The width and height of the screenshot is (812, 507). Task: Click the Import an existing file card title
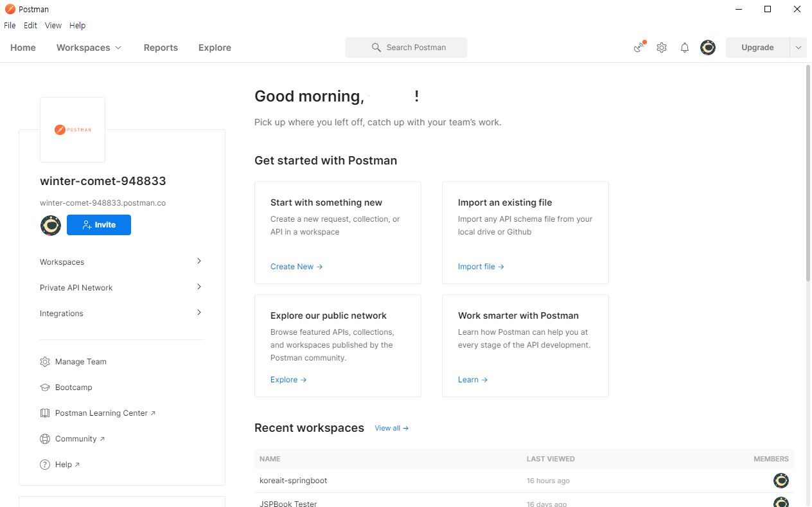tap(505, 202)
